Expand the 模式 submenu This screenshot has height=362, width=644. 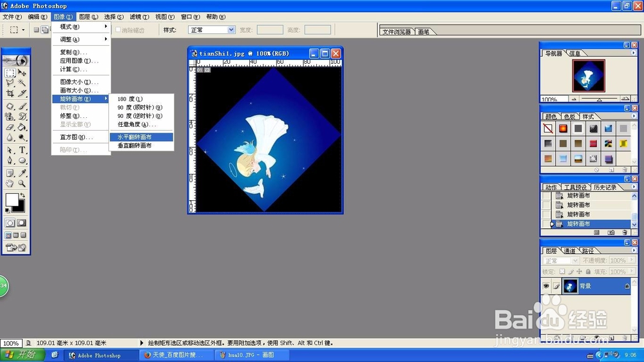pyautogui.click(x=81, y=26)
